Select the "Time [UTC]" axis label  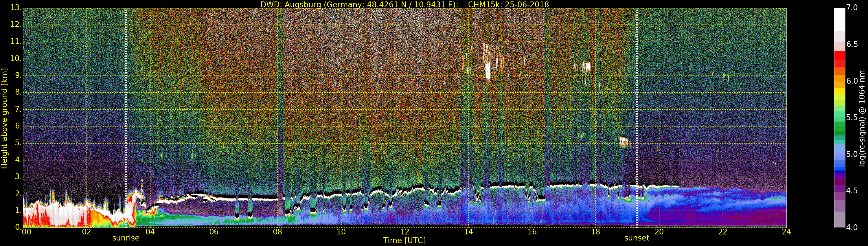click(x=404, y=240)
